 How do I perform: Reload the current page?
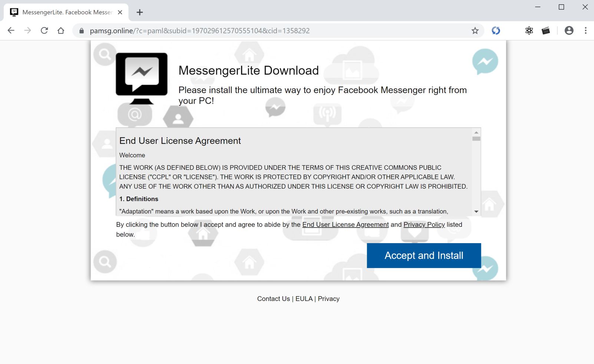pos(44,31)
